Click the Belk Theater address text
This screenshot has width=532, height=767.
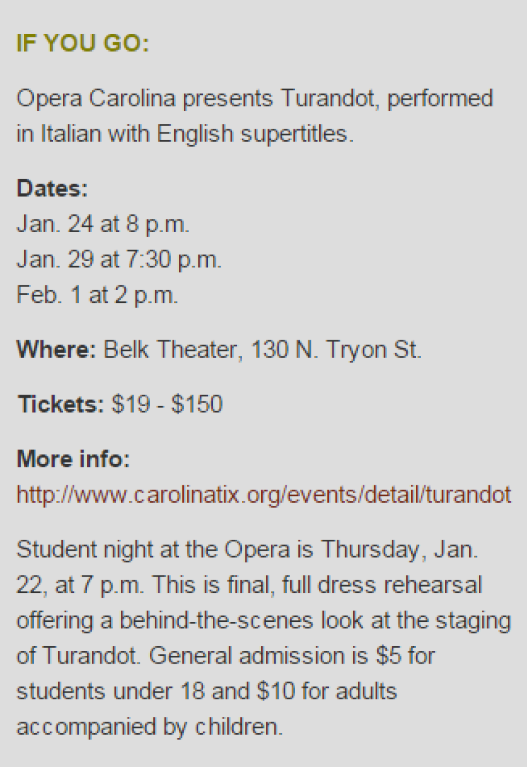(262, 349)
